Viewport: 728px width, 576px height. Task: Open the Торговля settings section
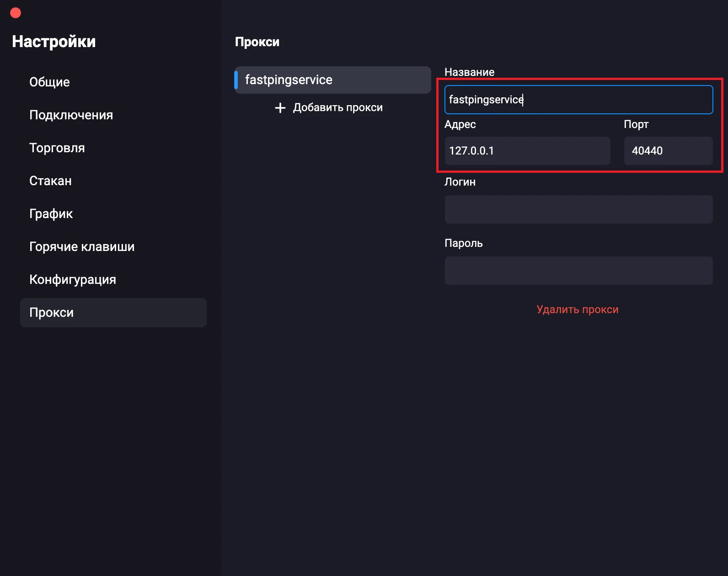coord(57,148)
